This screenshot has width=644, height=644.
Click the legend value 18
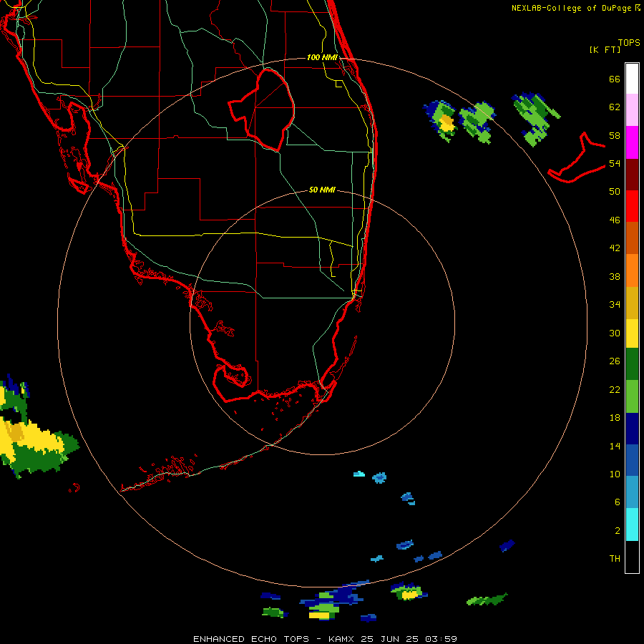[615, 418]
